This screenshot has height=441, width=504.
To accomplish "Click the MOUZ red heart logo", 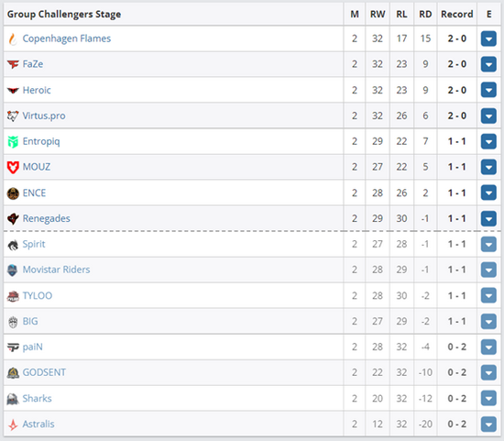I will click(13, 167).
